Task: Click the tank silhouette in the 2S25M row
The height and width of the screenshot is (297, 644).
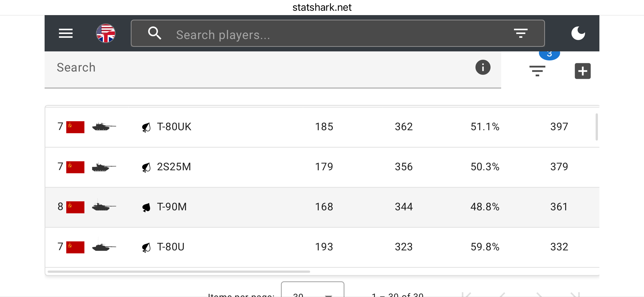Action: coord(104,167)
